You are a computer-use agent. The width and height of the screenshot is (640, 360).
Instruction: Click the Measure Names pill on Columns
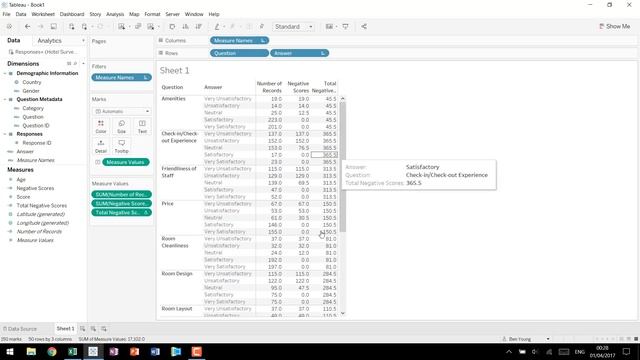(x=239, y=40)
